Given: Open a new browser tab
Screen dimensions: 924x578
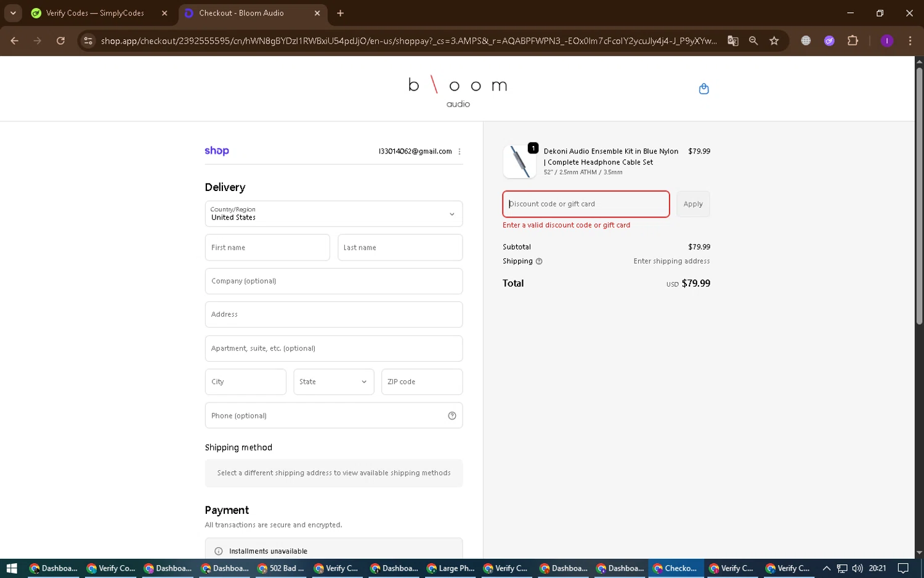Looking at the screenshot, I should pos(340,13).
